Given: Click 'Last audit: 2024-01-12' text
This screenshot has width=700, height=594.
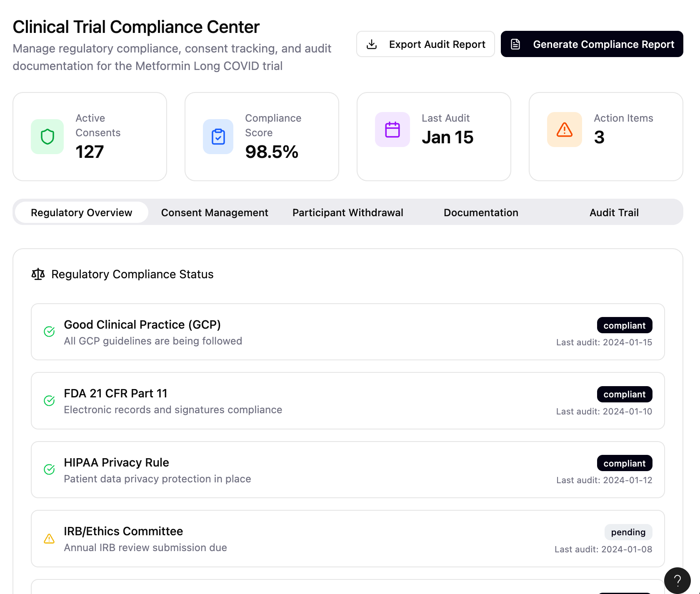Looking at the screenshot, I should coord(604,480).
